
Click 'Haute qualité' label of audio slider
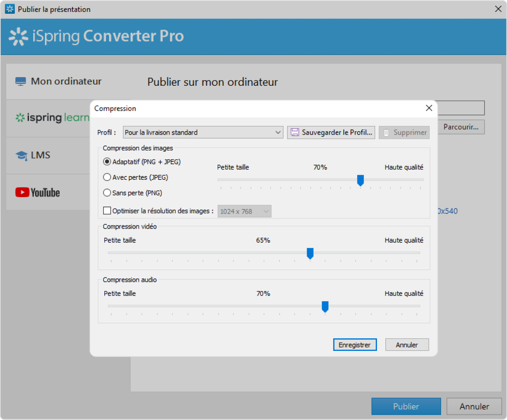tap(404, 293)
